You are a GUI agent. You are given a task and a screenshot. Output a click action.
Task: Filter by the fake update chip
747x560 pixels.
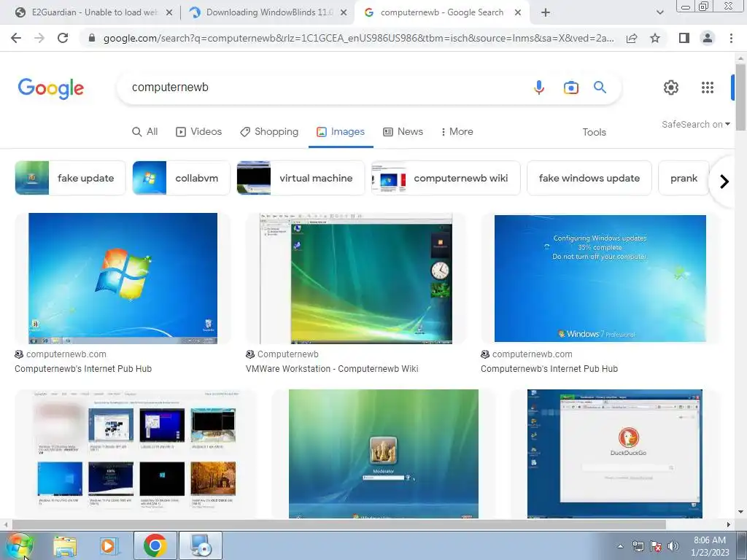pos(70,178)
